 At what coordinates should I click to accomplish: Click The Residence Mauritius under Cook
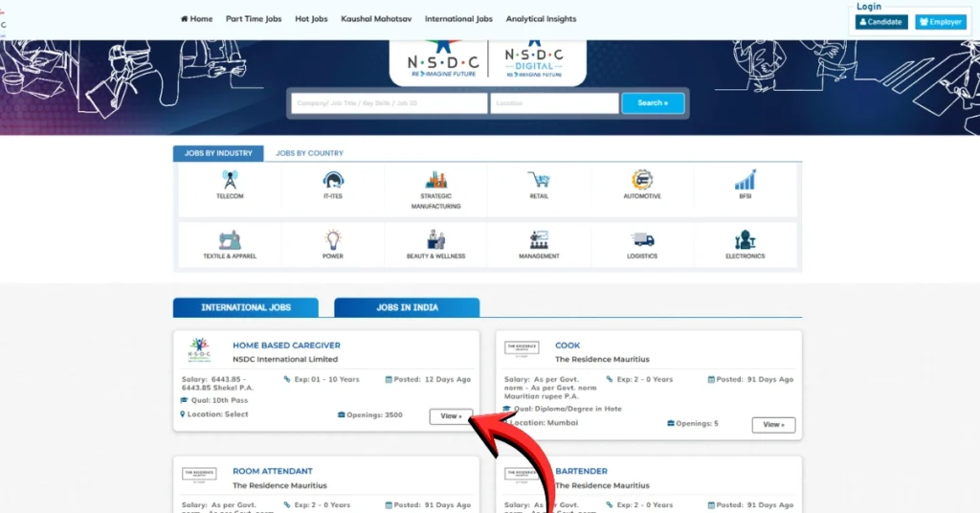602,359
